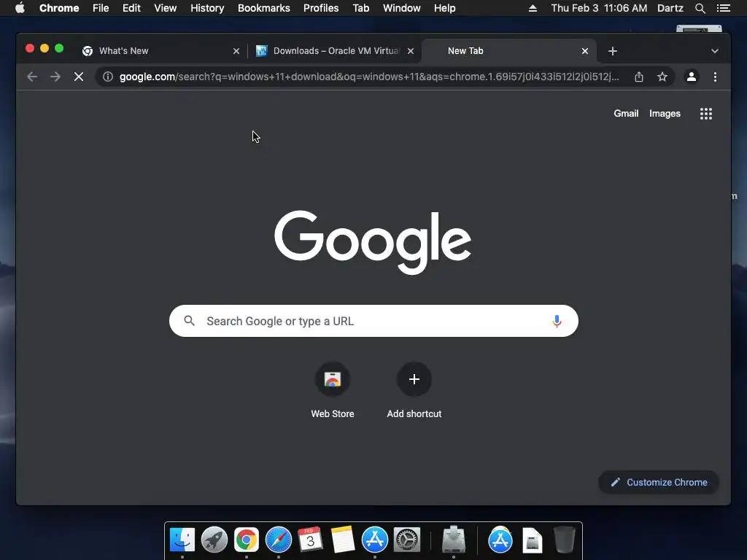View site information icon in address bar
This screenshot has width=747, height=560.
point(108,77)
